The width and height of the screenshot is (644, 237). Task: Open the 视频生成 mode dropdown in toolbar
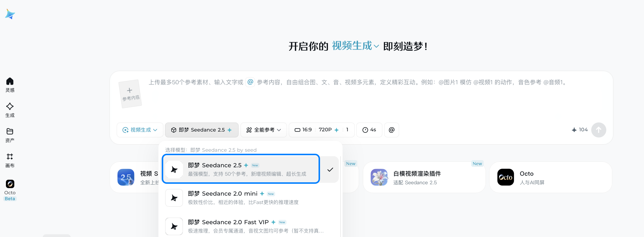(140, 130)
